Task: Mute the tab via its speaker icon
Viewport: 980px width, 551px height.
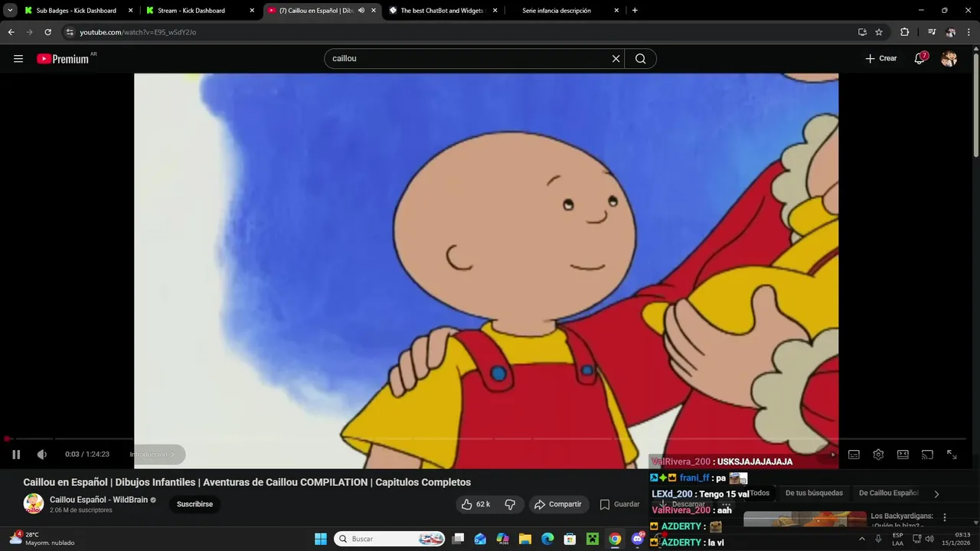Action: [361, 11]
